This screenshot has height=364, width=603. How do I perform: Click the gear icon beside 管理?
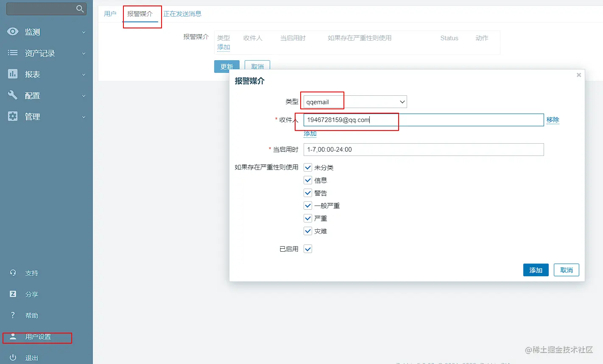(x=13, y=116)
